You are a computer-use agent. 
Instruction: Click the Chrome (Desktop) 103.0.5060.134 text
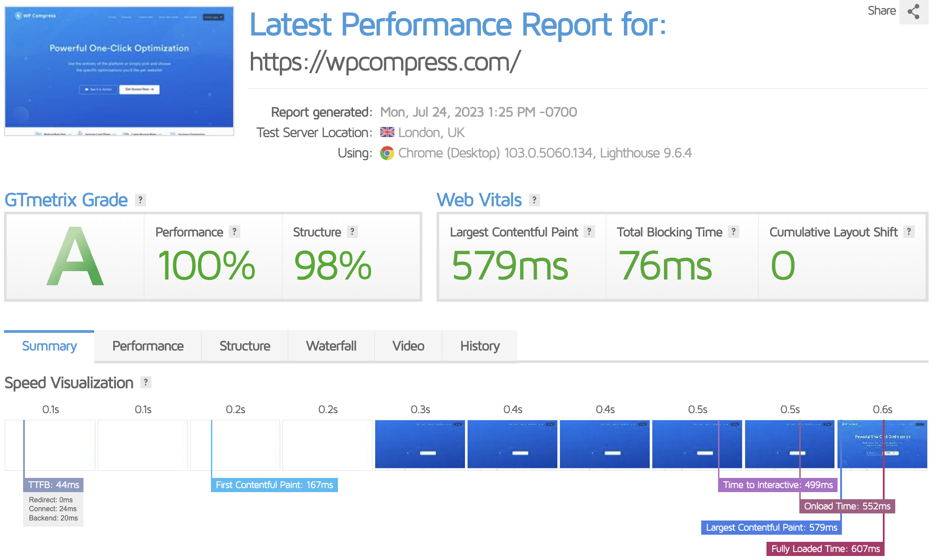496,153
